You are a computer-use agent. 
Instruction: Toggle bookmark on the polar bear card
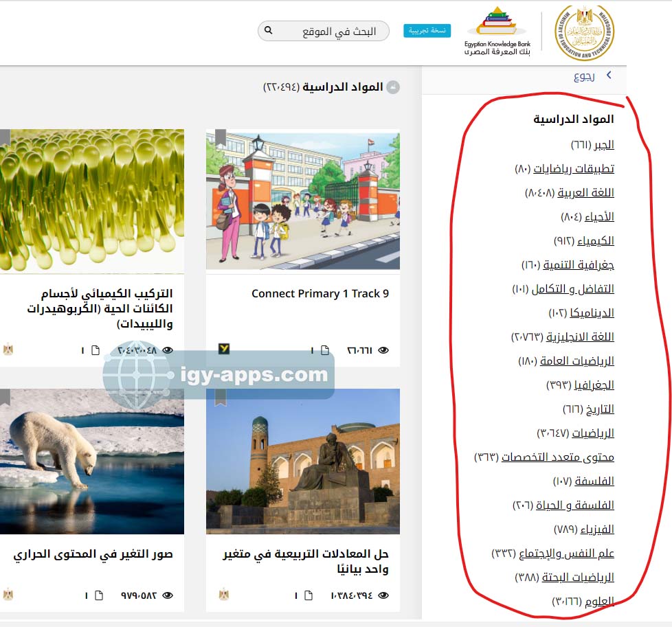(x=5, y=397)
